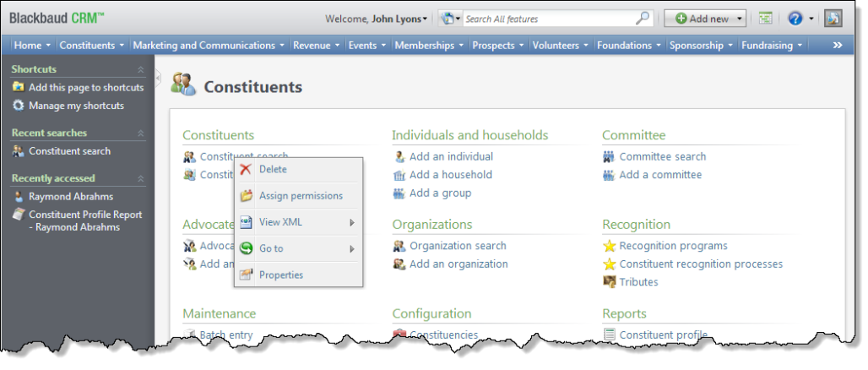
Task: Select Assign permissions in the context menu
Action: 301,196
